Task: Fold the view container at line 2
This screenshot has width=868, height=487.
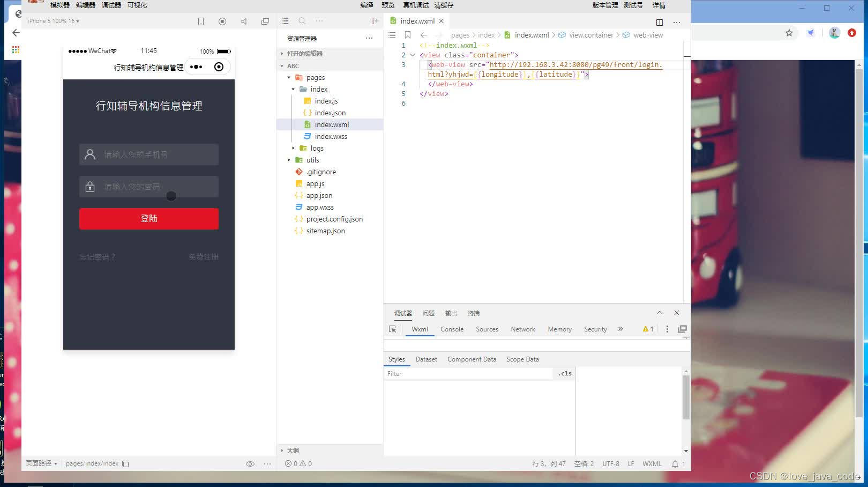Action: (x=413, y=55)
